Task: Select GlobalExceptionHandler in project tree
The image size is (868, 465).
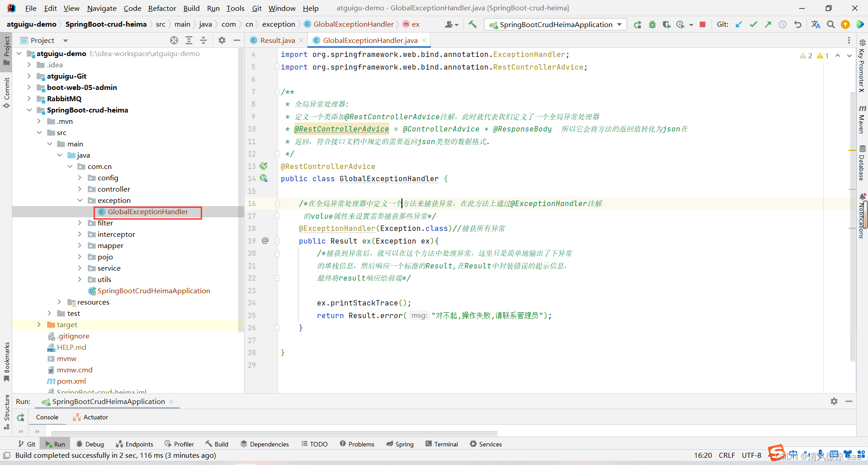Action: point(148,211)
